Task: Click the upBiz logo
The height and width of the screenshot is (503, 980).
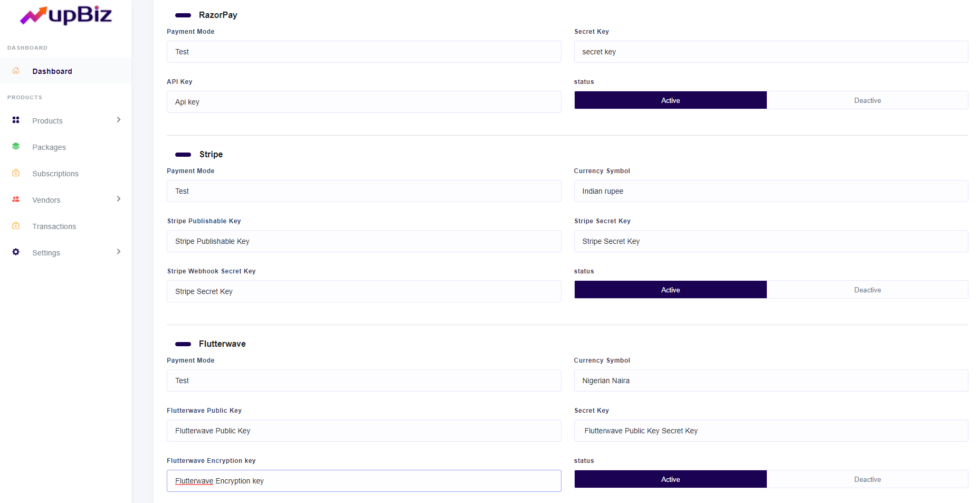Action: pyautogui.click(x=66, y=15)
